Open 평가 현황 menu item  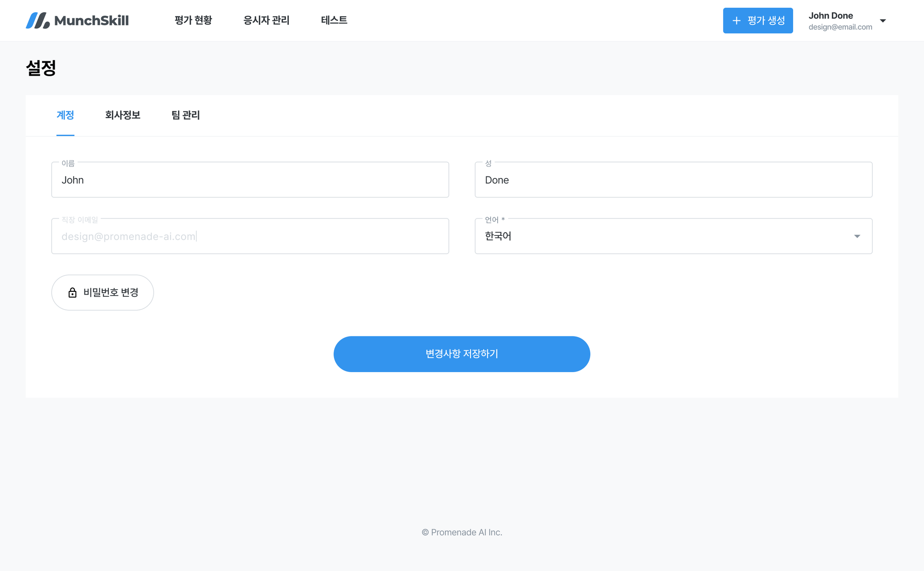[193, 20]
